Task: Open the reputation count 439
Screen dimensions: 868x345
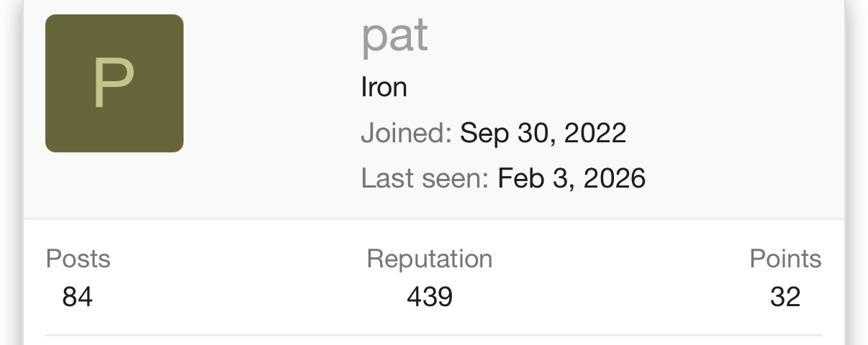Action: [430, 297]
